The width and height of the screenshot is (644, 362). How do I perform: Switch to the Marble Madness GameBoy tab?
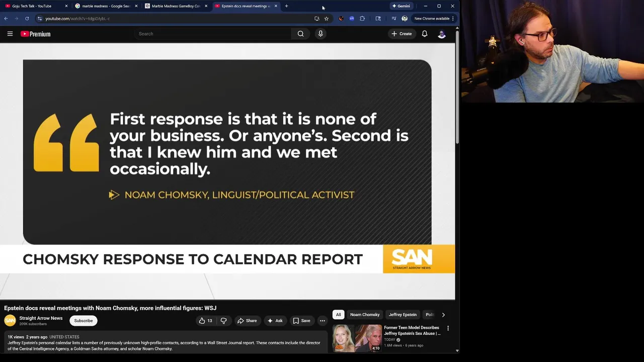pyautogui.click(x=176, y=6)
